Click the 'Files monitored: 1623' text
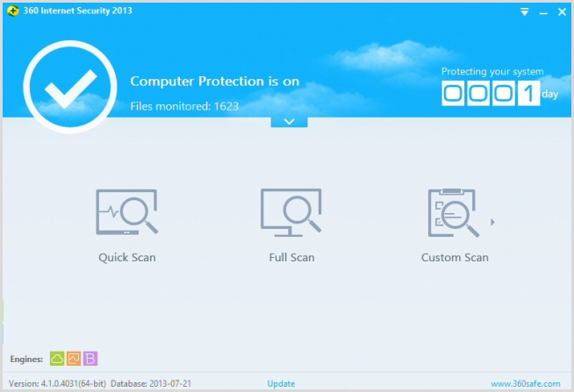 coord(184,106)
